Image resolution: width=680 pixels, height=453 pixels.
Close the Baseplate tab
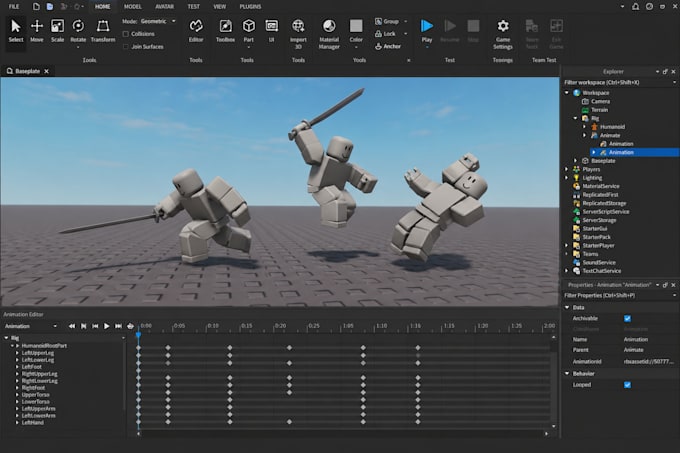click(x=46, y=71)
